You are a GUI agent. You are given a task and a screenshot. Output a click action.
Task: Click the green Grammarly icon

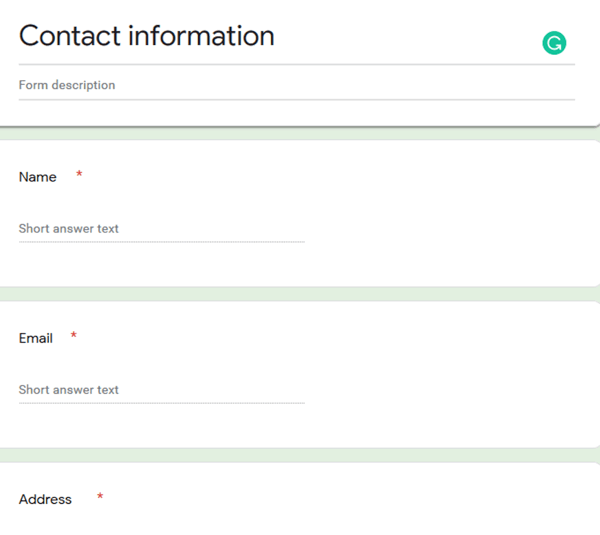tap(554, 43)
